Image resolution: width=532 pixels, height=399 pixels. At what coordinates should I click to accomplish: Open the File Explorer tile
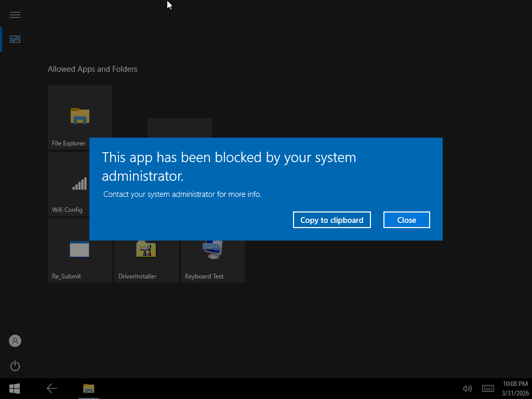[79, 117]
